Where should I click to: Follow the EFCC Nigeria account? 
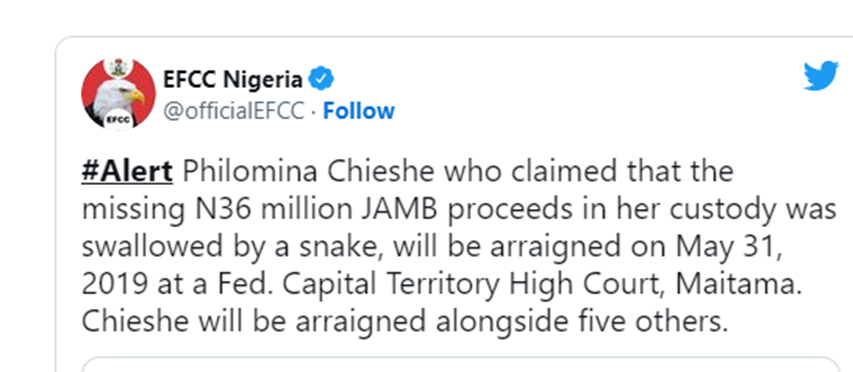pyautogui.click(x=358, y=111)
